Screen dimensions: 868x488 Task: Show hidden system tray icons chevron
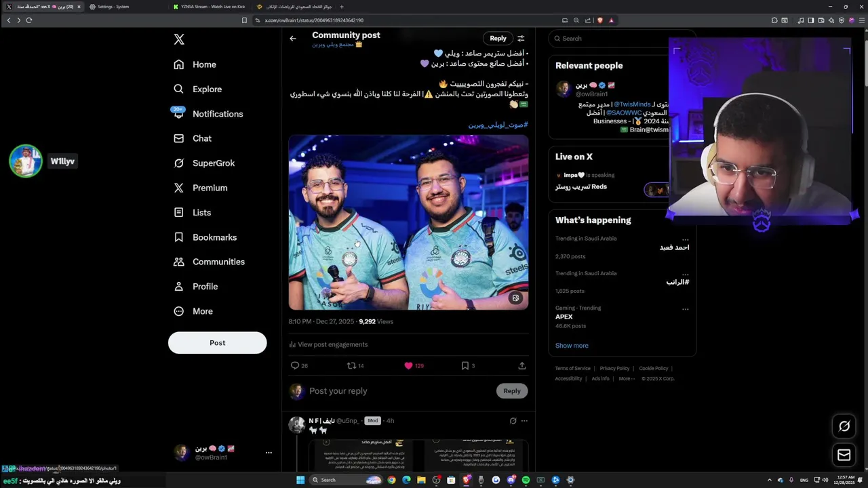coord(769,480)
